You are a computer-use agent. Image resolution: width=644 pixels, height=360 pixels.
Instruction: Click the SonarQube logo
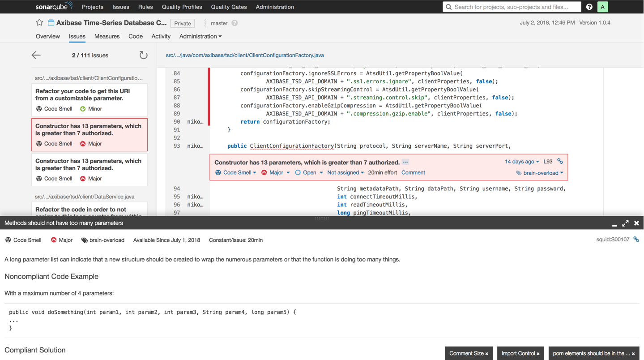pos(54,7)
